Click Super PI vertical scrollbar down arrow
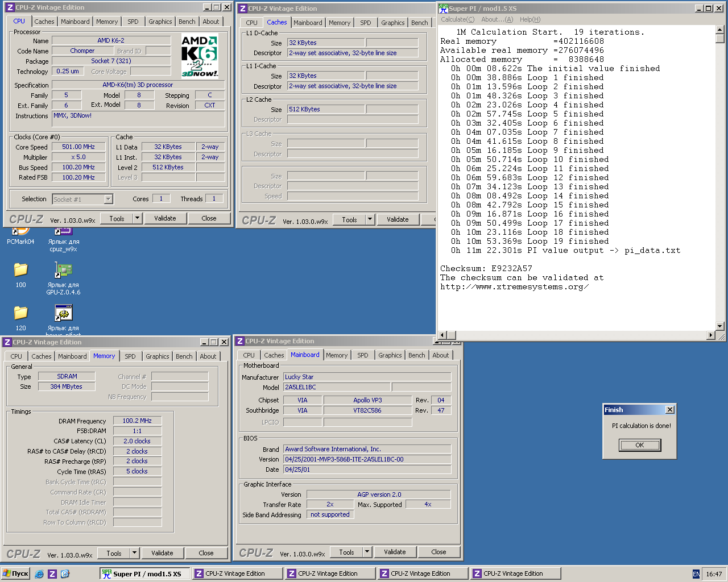Viewport: 728px width, 582px height. pyautogui.click(x=719, y=326)
